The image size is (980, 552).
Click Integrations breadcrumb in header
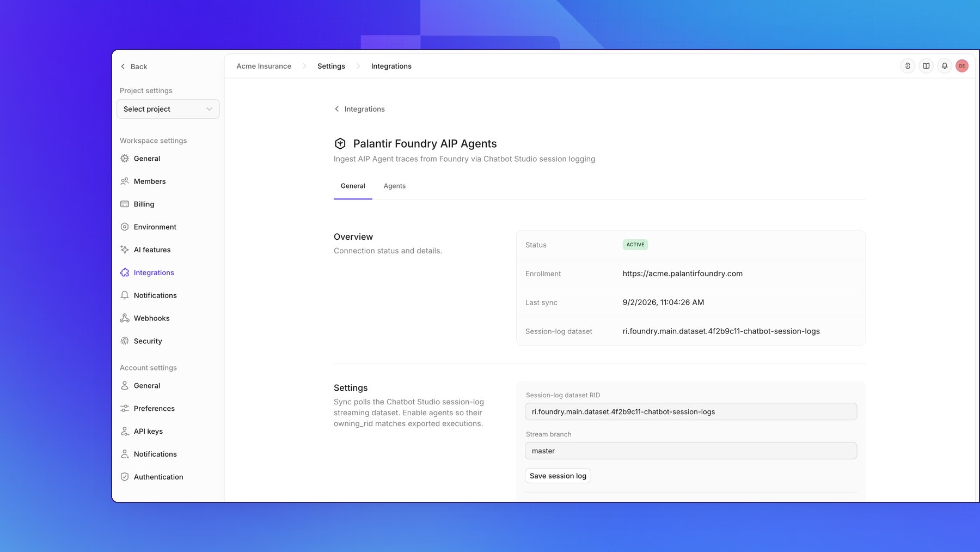[x=391, y=66]
